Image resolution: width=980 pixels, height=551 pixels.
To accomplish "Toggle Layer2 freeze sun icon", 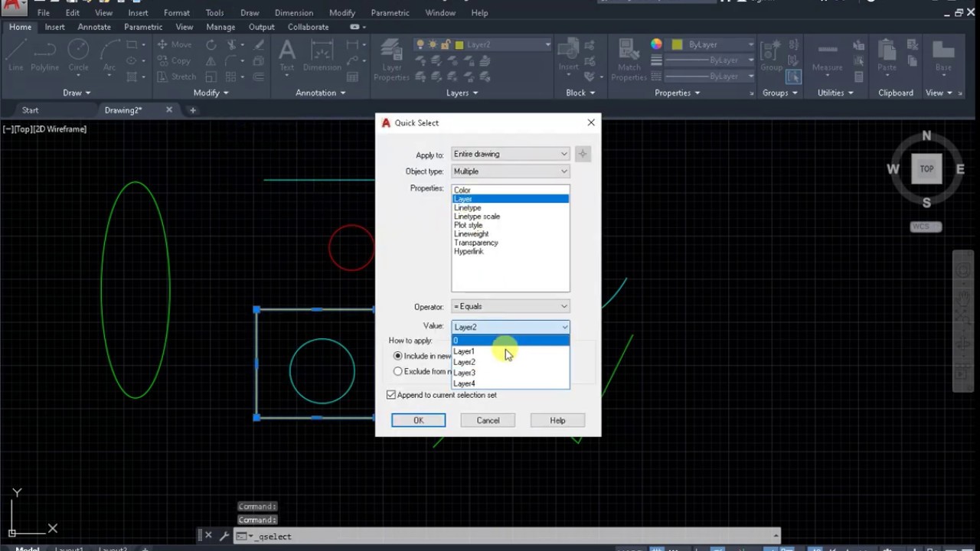I will pyautogui.click(x=433, y=44).
